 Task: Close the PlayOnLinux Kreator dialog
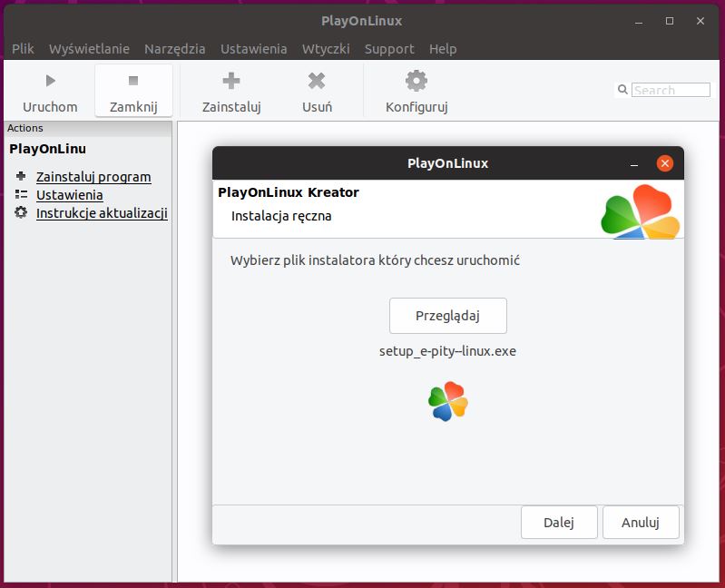pyautogui.click(x=664, y=163)
